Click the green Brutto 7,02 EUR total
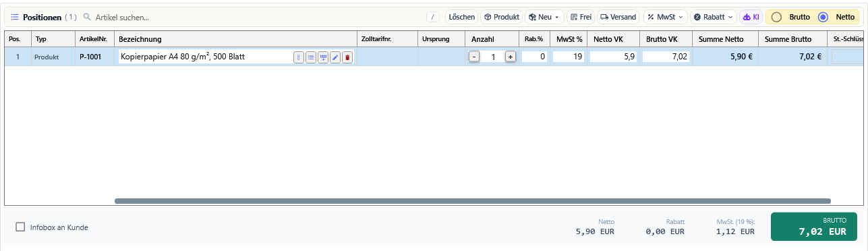The height and width of the screenshot is (251, 868). 814,227
